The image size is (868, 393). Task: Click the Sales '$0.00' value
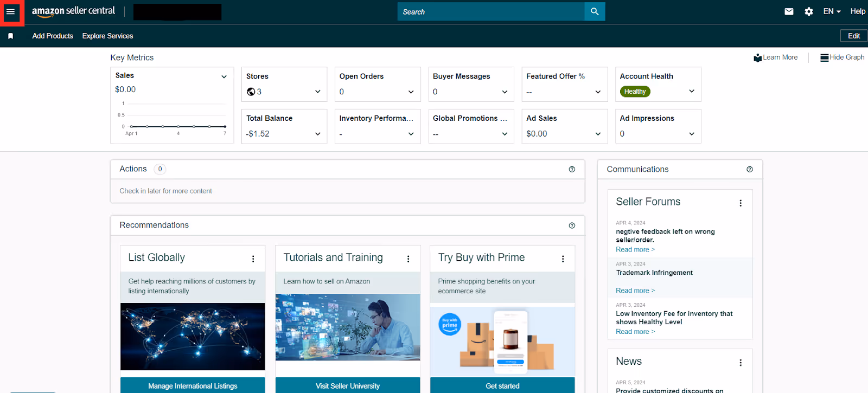(125, 89)
